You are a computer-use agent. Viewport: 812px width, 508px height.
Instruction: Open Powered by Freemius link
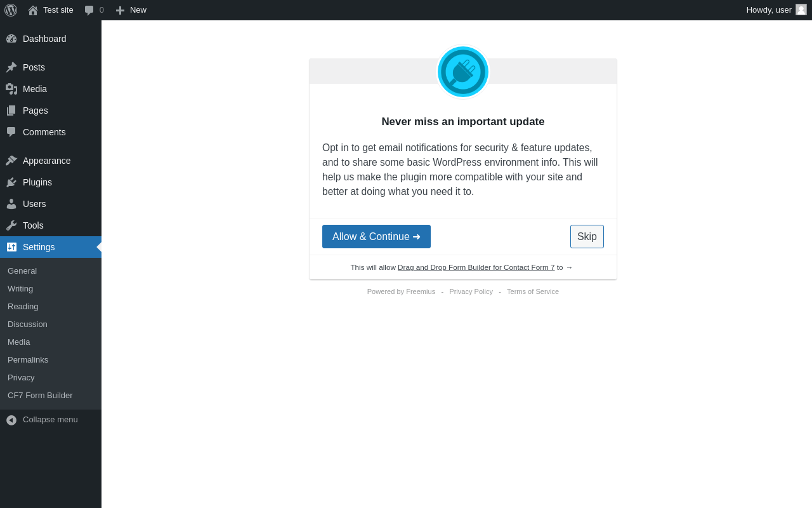click(401, 291)
